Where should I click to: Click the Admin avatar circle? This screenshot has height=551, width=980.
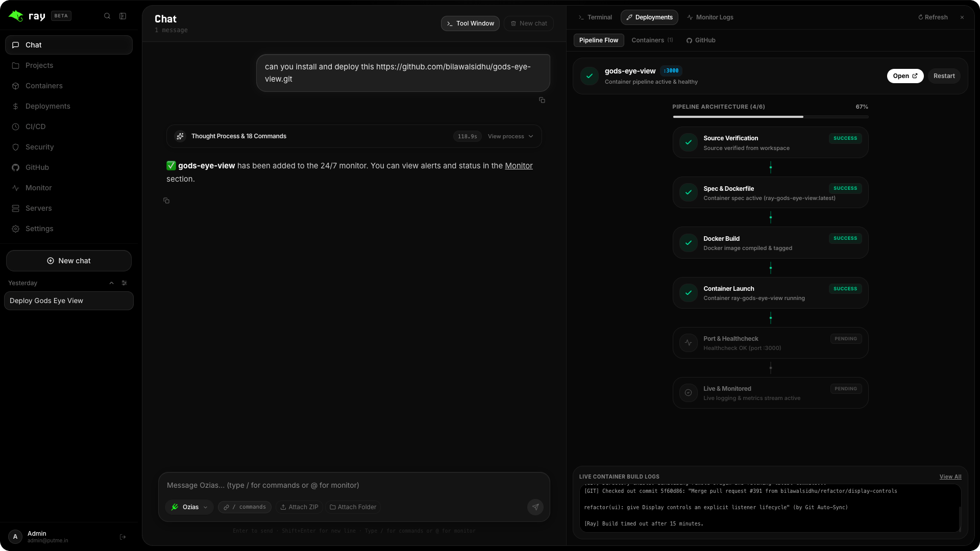click(15, 537)
